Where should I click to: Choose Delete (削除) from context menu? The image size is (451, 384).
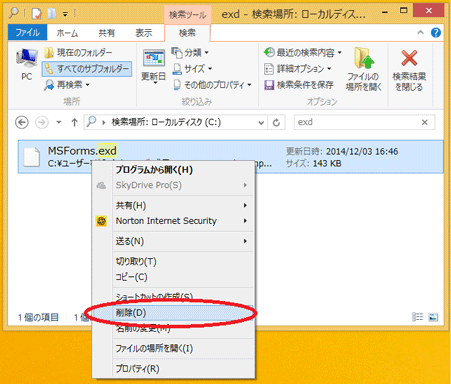click(x=173, y=313)
